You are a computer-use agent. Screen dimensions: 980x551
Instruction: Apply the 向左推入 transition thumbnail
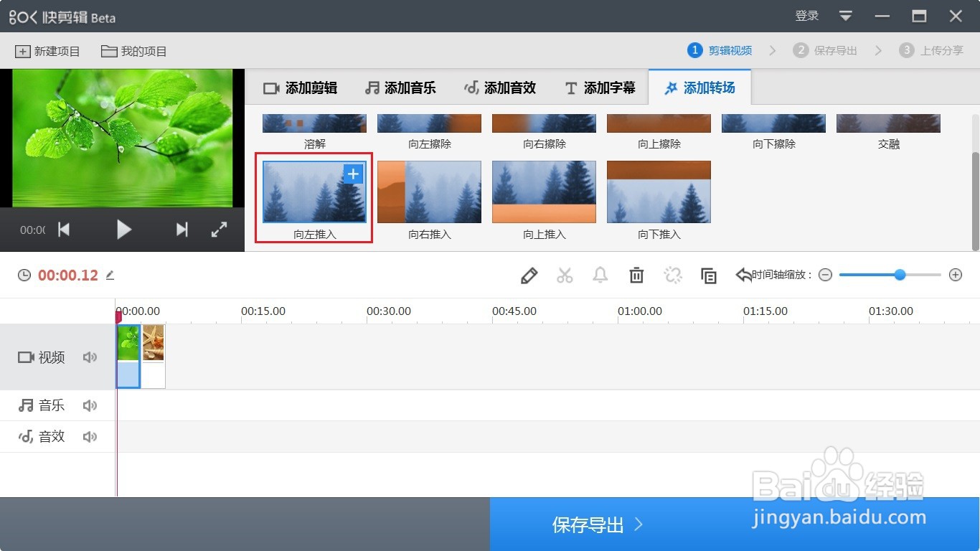coord(314,192)
